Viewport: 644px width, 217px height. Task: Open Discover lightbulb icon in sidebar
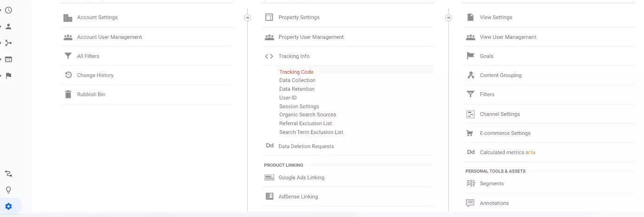(8, 190)
